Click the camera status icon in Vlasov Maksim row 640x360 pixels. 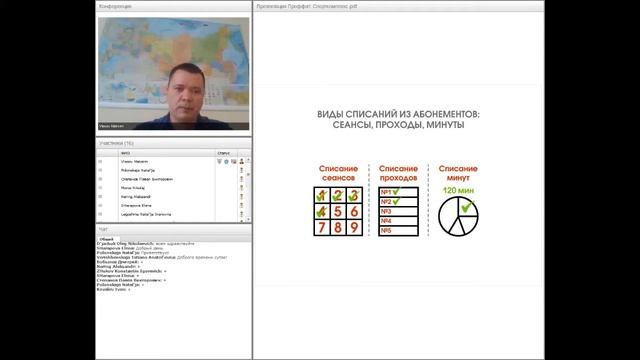pos(233,162)
